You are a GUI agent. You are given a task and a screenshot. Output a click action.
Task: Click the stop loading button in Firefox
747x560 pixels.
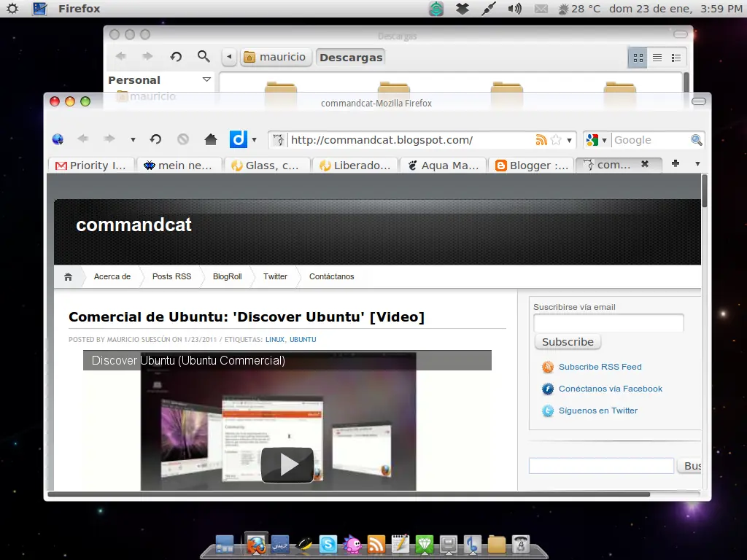click(x=183, y=139)
